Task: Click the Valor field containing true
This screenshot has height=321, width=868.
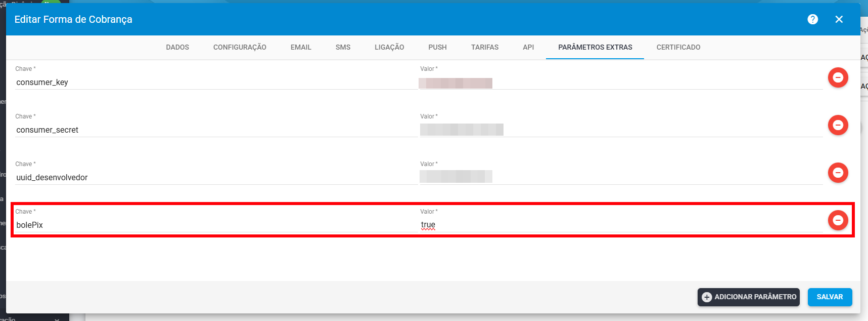Action: [x=621, y=225]
